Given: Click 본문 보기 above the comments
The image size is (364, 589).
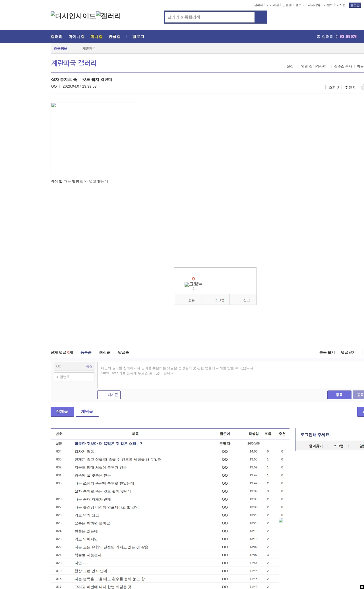Looking at the screenshot, I should point(327,352).
